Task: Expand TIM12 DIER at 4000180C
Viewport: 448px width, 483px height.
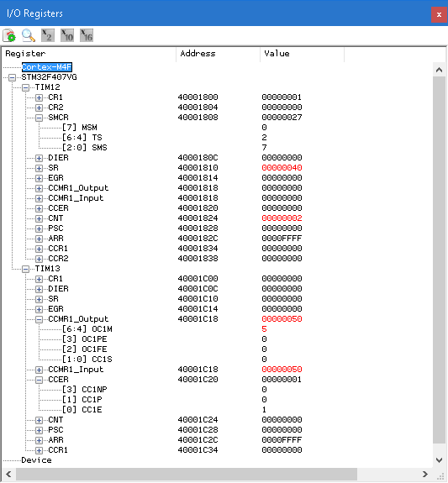Action: tap(39, 158)
